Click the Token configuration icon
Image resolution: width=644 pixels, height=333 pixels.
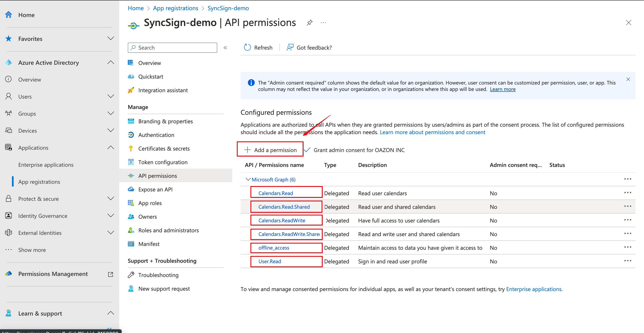point(131,162)
